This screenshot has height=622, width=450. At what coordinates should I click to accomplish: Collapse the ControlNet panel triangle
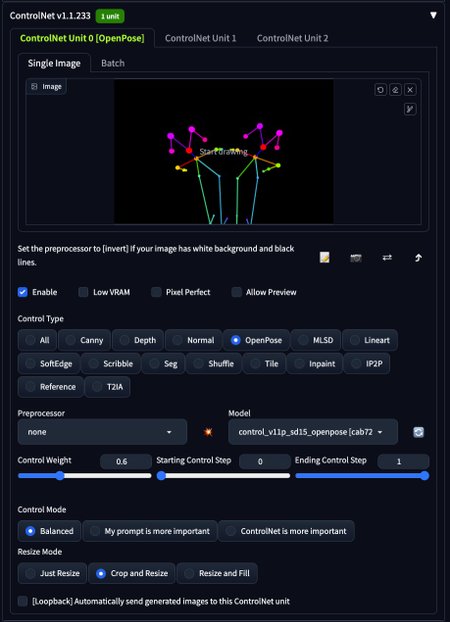tap(433, 15)
